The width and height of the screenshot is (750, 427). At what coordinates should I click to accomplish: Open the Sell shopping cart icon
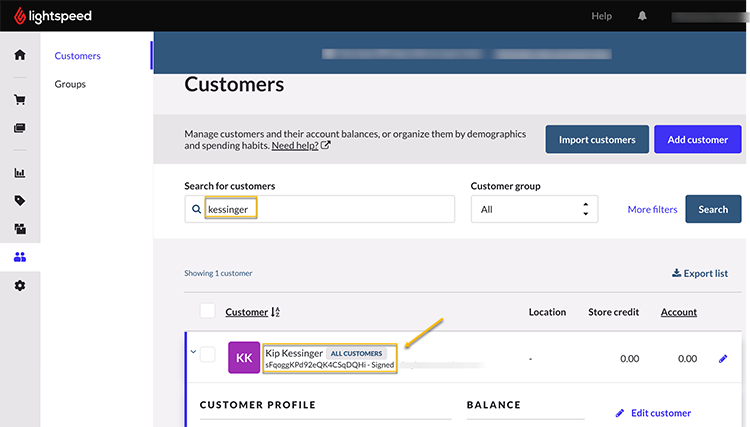click(19, 100)
